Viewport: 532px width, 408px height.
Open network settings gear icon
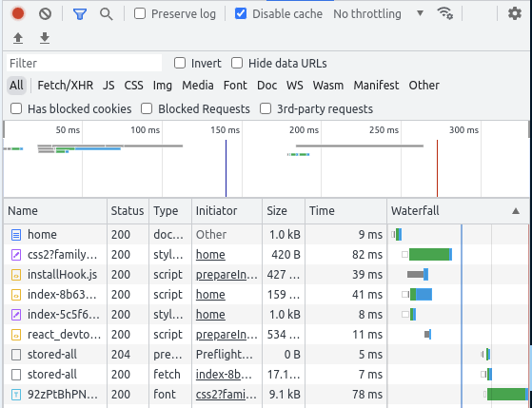click(x=514, y=14)
